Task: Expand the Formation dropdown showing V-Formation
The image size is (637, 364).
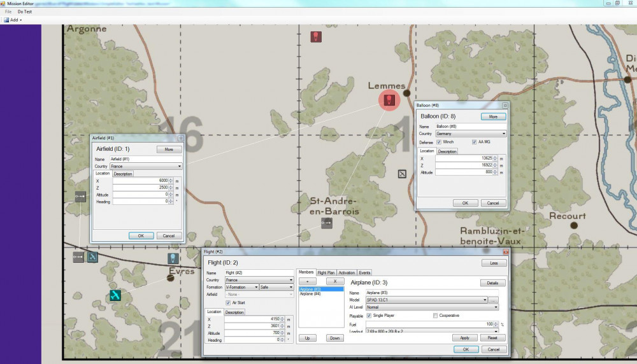Action: (241, 288)
